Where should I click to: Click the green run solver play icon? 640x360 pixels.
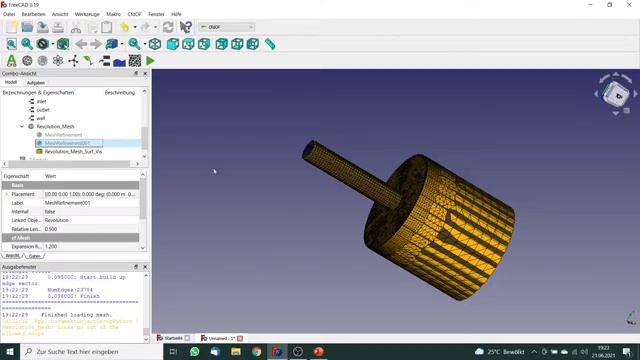coord(150,61)
